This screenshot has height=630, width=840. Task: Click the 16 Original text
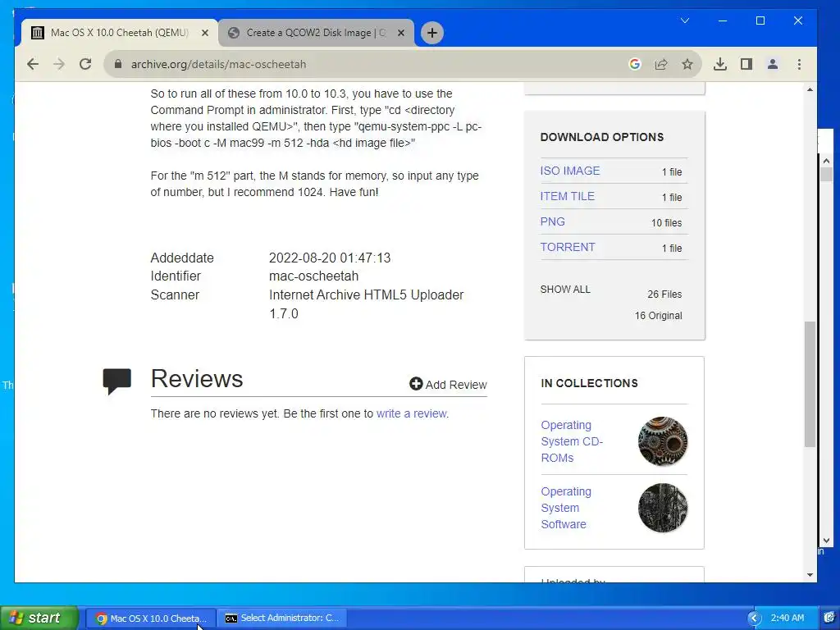pyautogui.click(x=659, y=316)
